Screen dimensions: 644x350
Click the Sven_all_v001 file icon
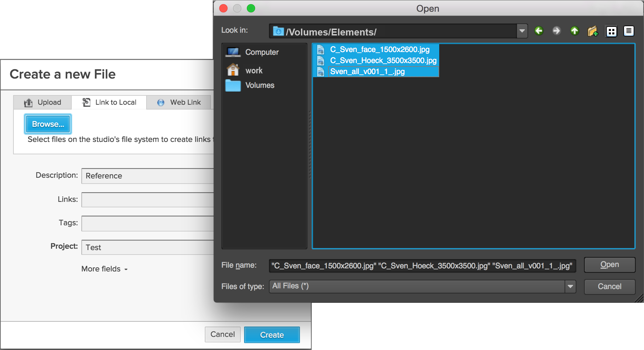[x=321, y=72]
